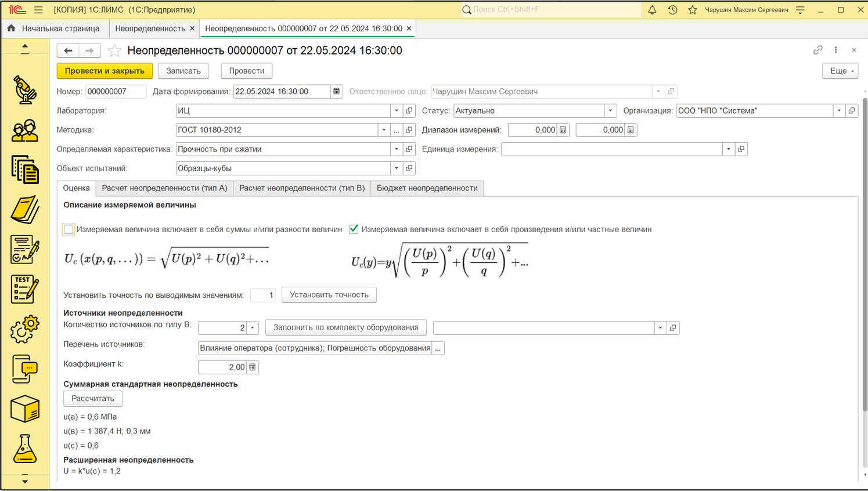Expand the Статус dropdown

[x=610, y=111]
